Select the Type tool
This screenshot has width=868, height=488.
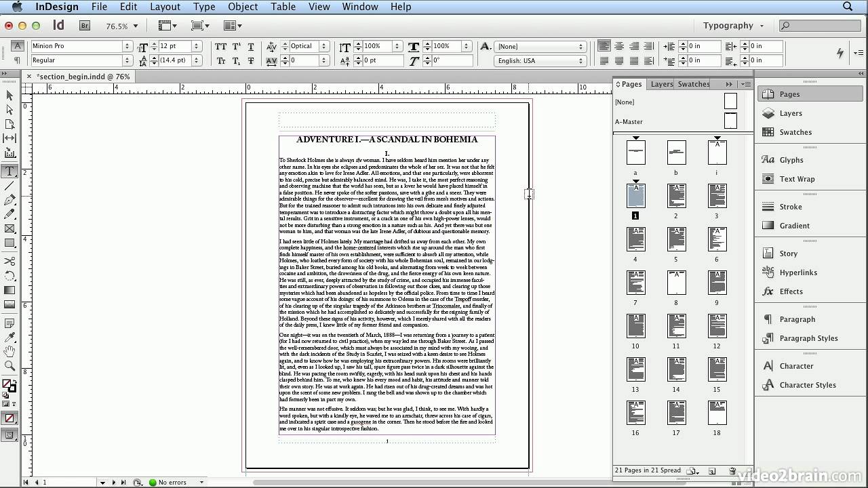pos(9,171)
